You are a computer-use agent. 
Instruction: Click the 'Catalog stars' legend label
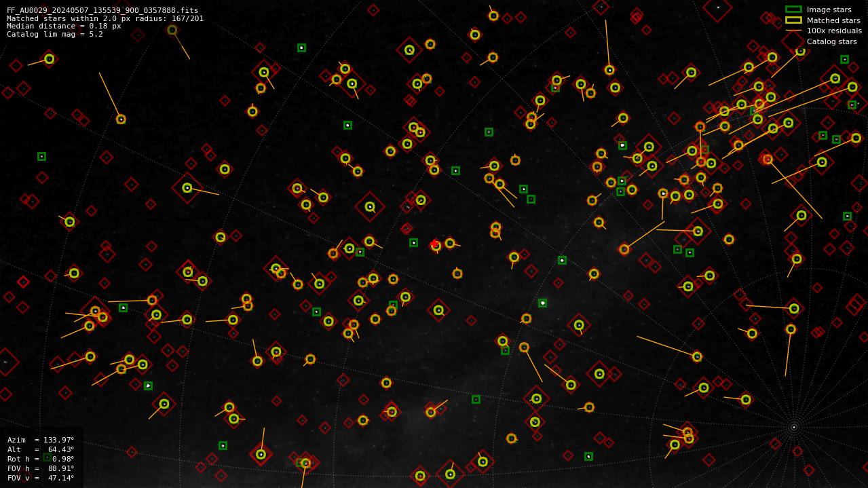tap(831, 41)
